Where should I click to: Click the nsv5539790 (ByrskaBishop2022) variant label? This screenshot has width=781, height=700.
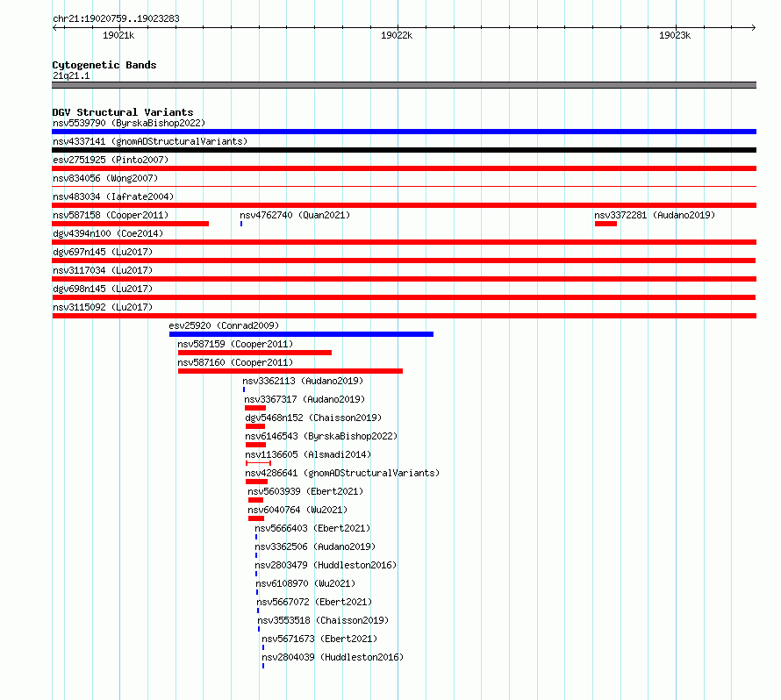click(129, 123)
